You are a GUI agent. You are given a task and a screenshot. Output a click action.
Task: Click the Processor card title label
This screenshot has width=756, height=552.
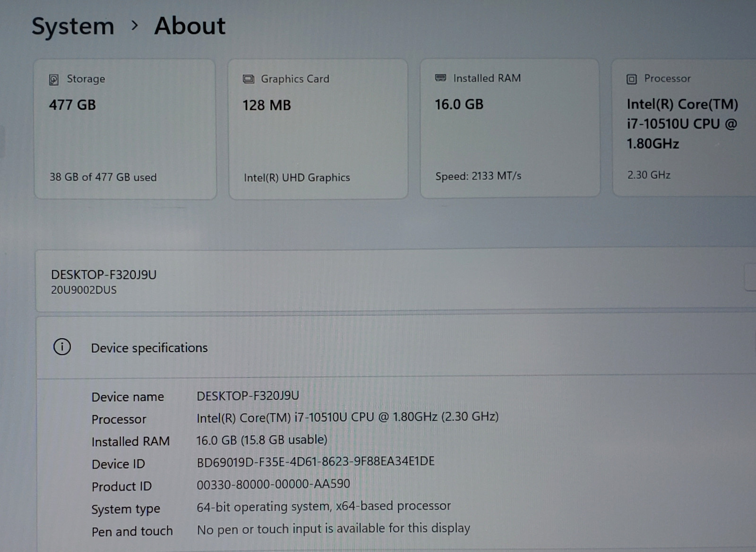(x=667, y=78)
